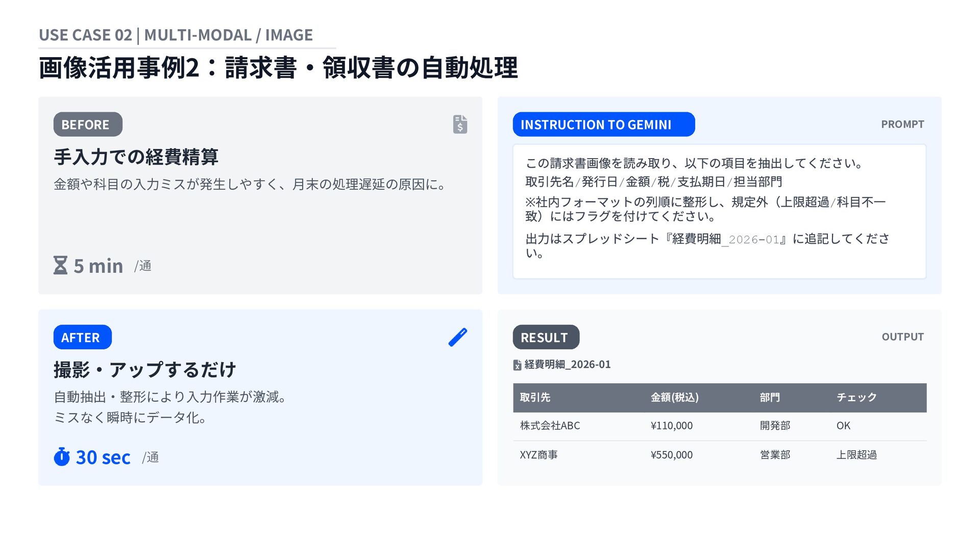The height and width of the screenshot is (551, 980).
Task: Click the hourglass icon beside 5 min
Action: click(60, 265)
